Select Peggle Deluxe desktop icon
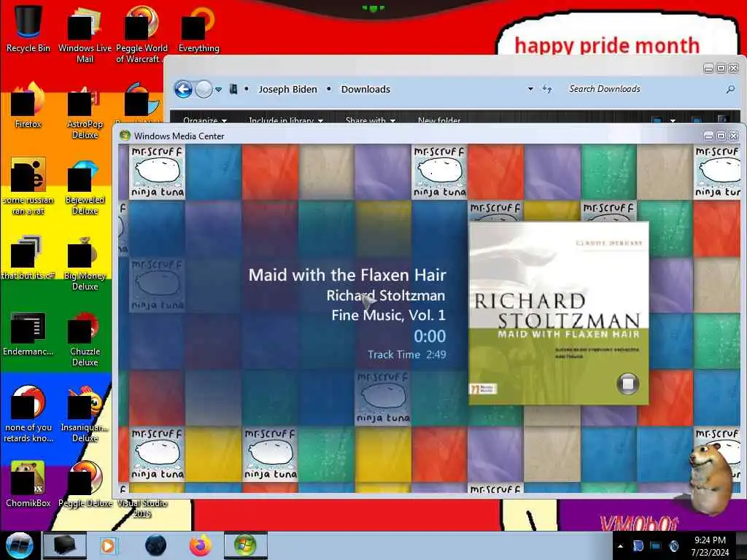747x560 pixels. [85, 484]
